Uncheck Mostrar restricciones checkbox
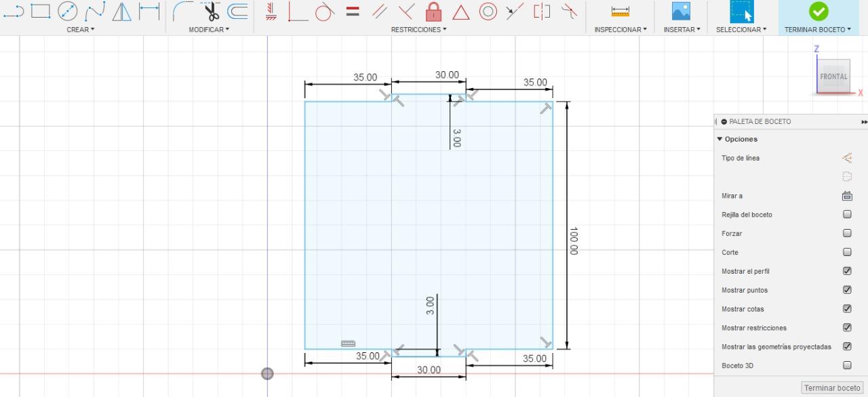The width and height of the screenshot is (868, 397). (x=847, y=328)
